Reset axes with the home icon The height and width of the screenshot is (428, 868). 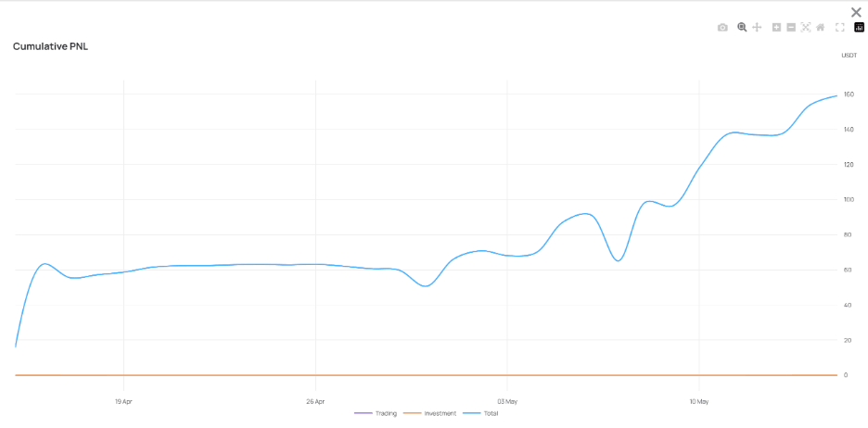pos(821,27)
